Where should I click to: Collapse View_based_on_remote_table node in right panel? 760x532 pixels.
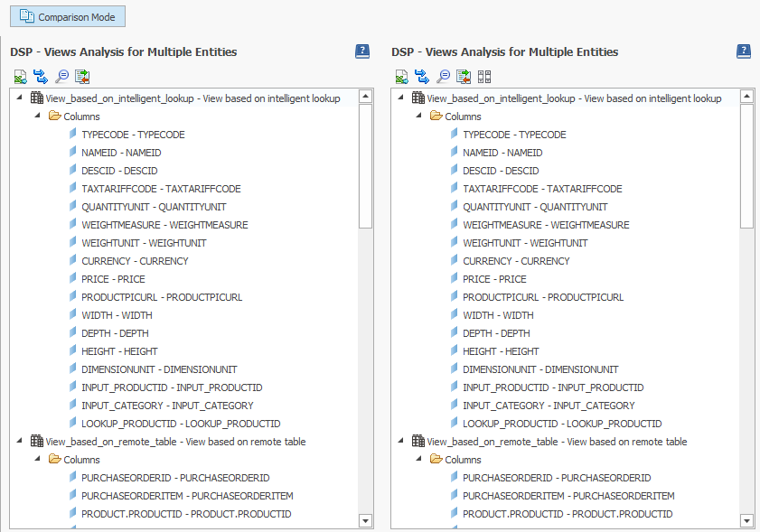pyautogui.click(x=401, y=442)
